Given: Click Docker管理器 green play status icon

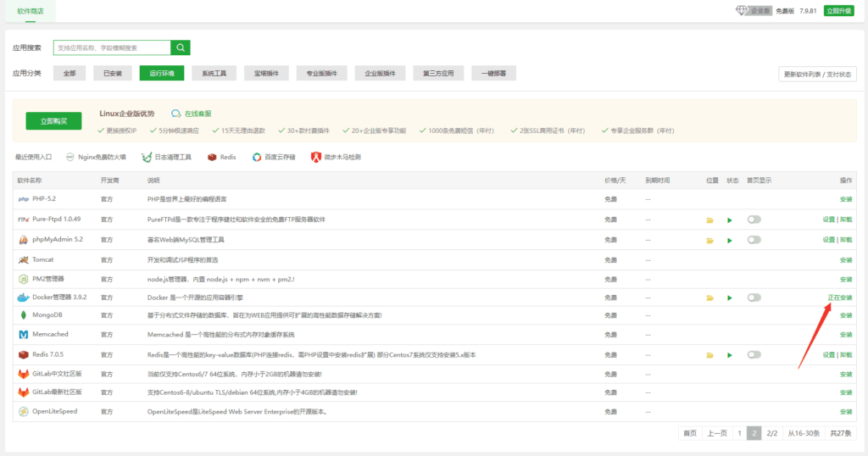Looking at the screenshot, I should tap(730, 298).
